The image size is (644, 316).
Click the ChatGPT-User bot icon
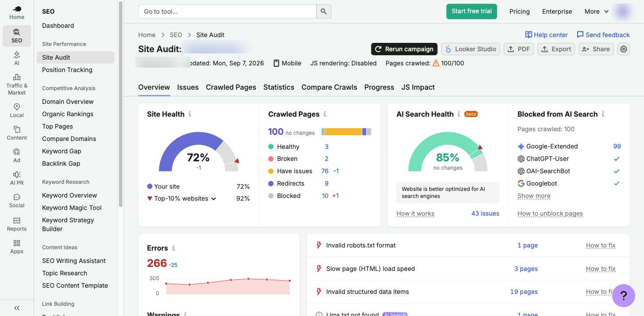pyautogui.click(x=521, y=159)
